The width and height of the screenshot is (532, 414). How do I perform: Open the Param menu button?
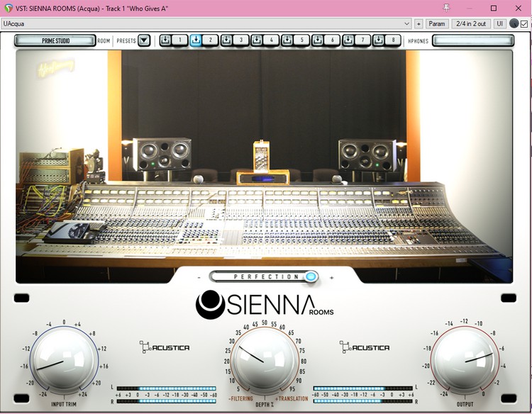(x=437, y=23)
